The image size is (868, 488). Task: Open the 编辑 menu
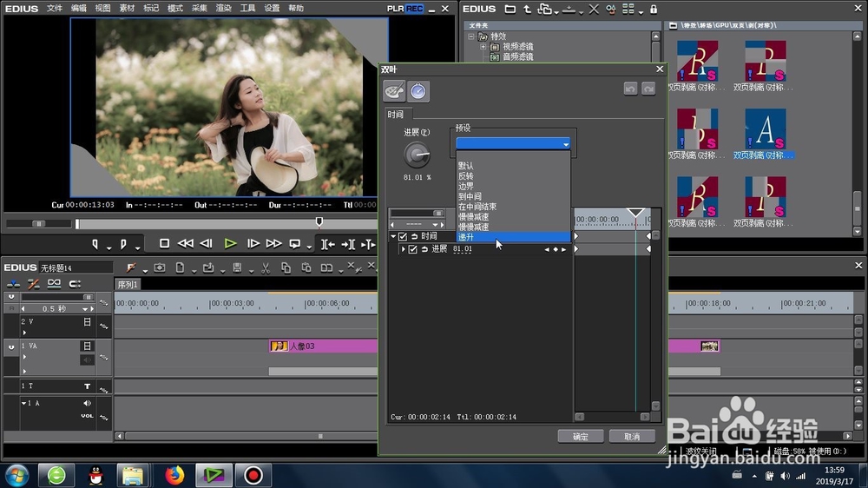click(79, 9)
